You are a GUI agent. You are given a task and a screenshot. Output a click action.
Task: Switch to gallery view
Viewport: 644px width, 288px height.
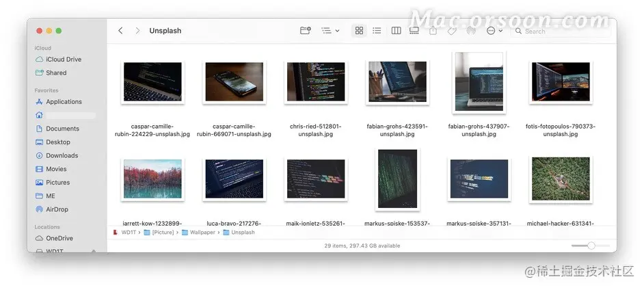click(414, 30)
